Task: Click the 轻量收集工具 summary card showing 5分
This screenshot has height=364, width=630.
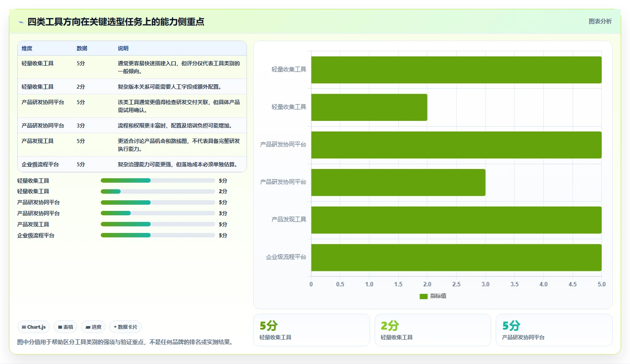Action: click(x=311, y=330)
